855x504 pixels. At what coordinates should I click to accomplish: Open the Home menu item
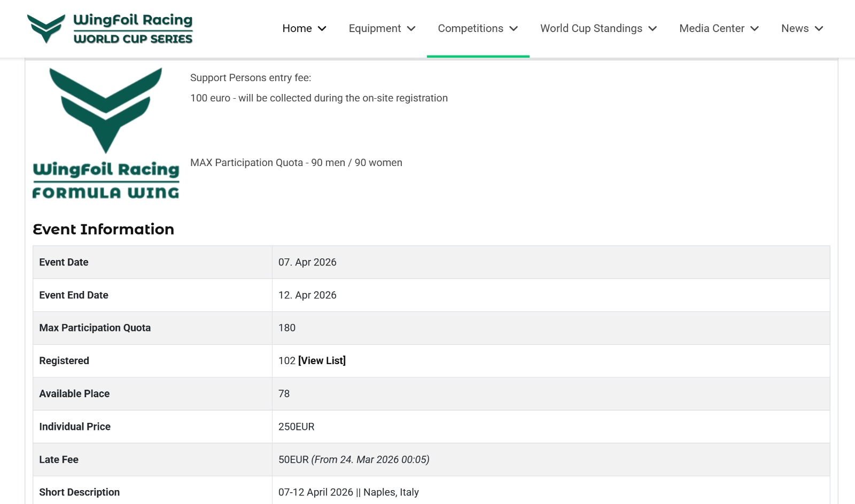tap(297, 28)
